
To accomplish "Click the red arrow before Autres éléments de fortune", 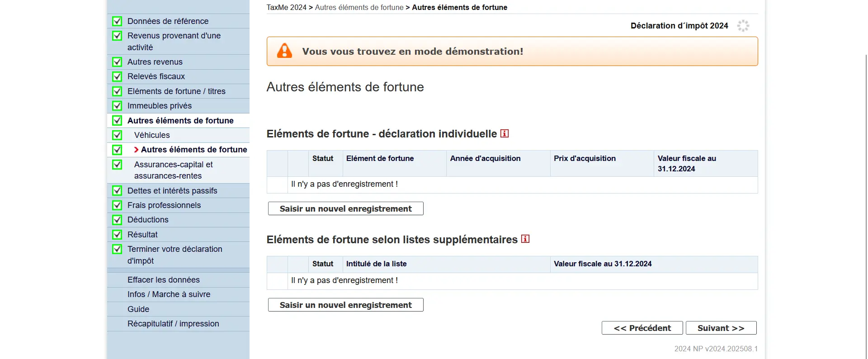I will (x=137, y=150).
